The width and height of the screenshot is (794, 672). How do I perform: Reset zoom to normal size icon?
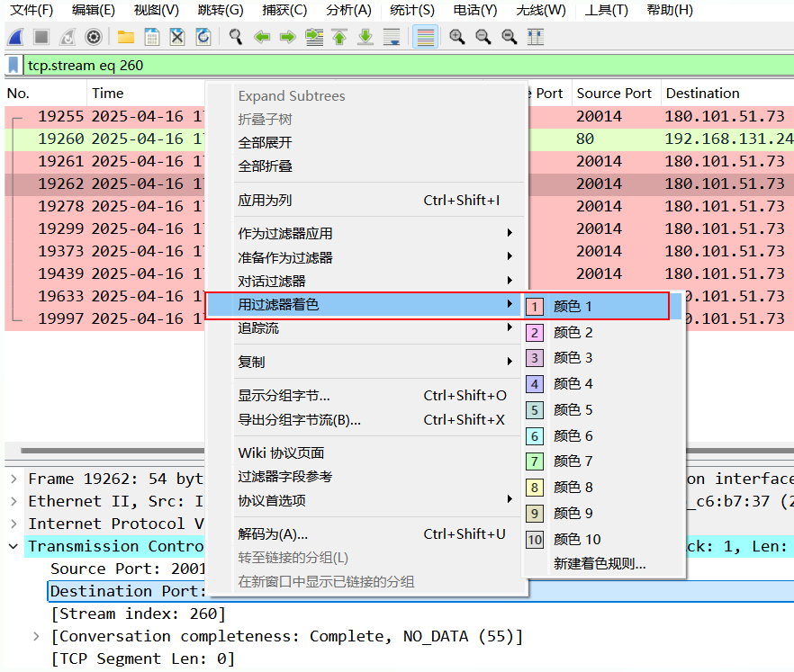(509, 37)
